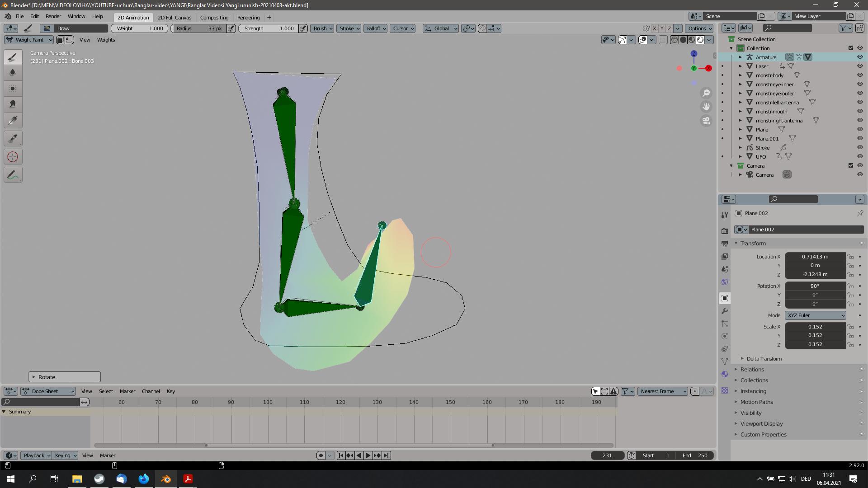The height and width of the screenshot is (488, 868).
Task: Open the Weight Paint mode dropdown
Action: 29,40
